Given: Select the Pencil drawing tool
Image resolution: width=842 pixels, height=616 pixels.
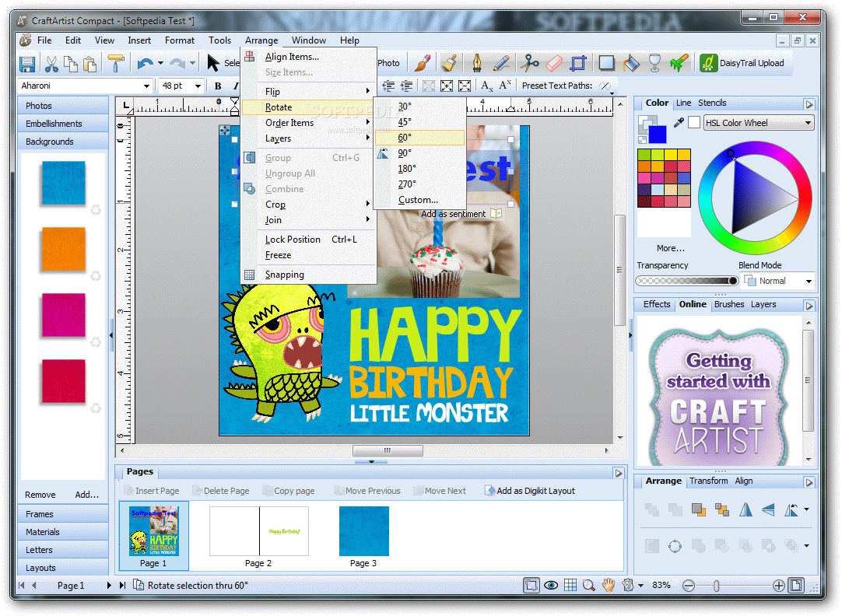Looking at the screenshot, I should (x=501, y=63).
